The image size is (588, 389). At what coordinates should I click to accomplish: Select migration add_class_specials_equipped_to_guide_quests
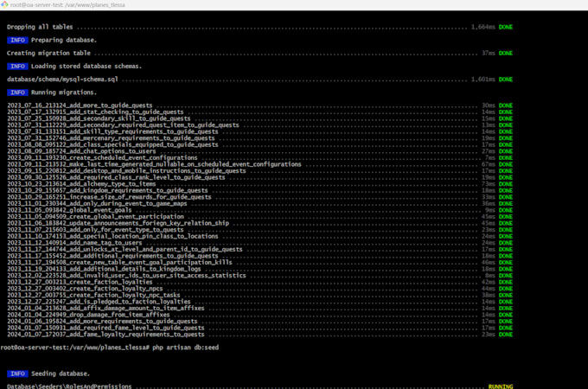pos(112,145)
